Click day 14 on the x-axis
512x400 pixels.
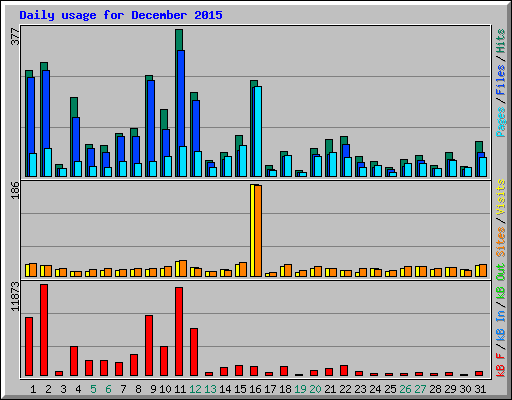225,389
